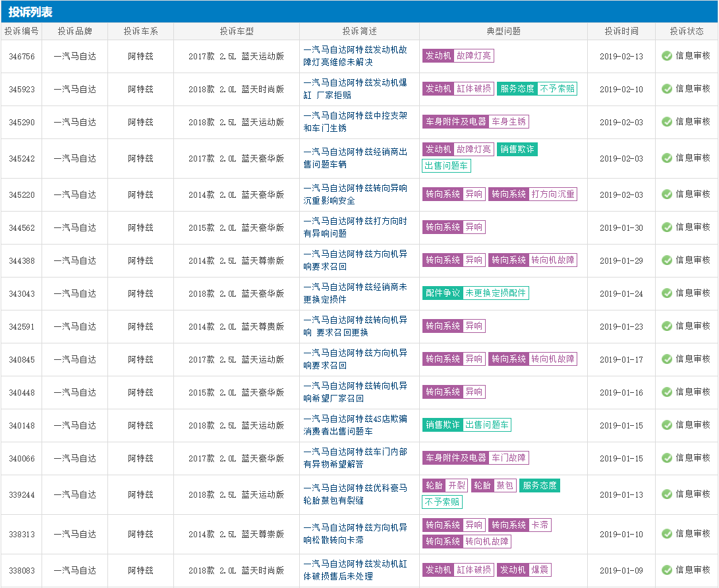Click the 配件争议 未更换定损配件 tag
Image resolution: width=719 pixels, height=588 pixels.
[476, 293]
